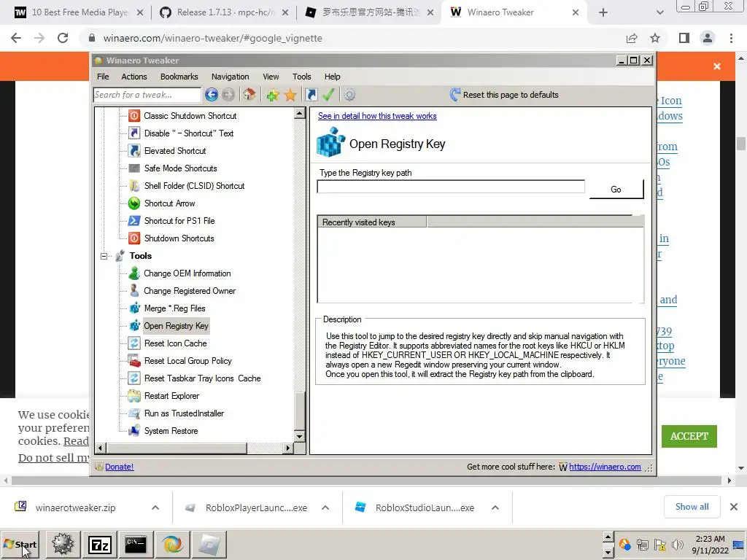Click the volume speaker tray icon
The height and width of the screenshot is (560, 747).
click(676, 544)
